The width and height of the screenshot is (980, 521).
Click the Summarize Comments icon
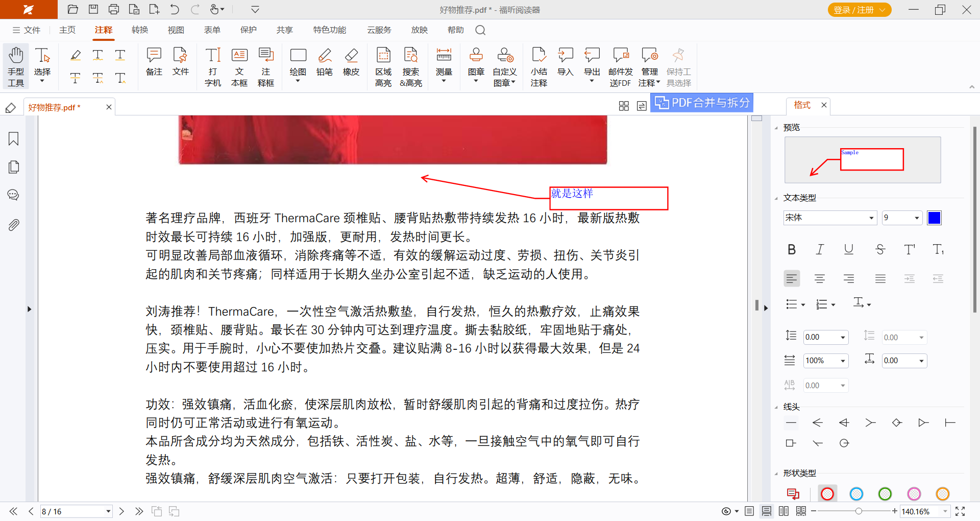[x=539, y=67]
